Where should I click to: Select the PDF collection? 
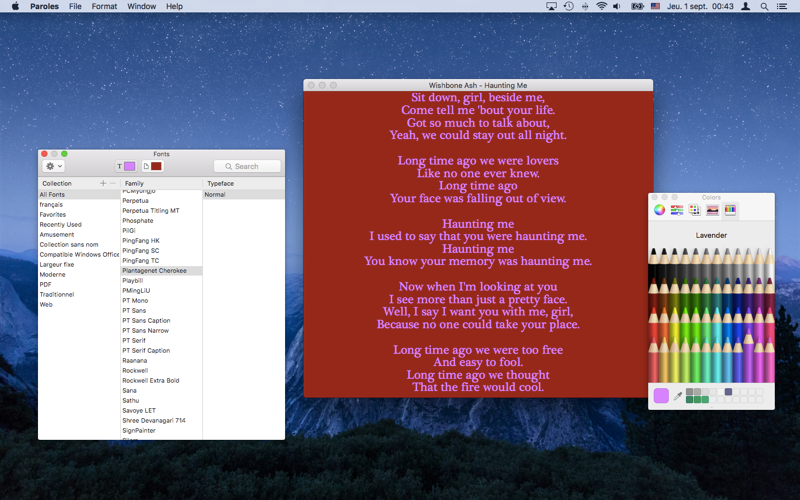[79, 284]
